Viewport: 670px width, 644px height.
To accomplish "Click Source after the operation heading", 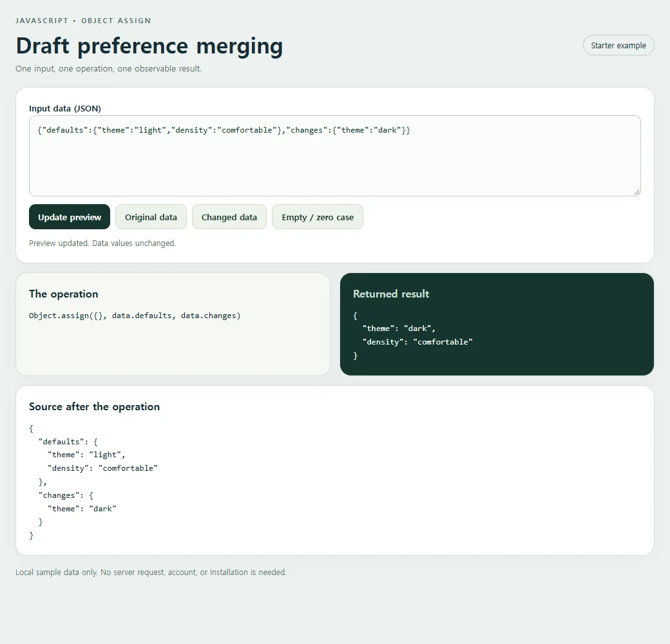I will pyautogui.click(x=95, y=406).
